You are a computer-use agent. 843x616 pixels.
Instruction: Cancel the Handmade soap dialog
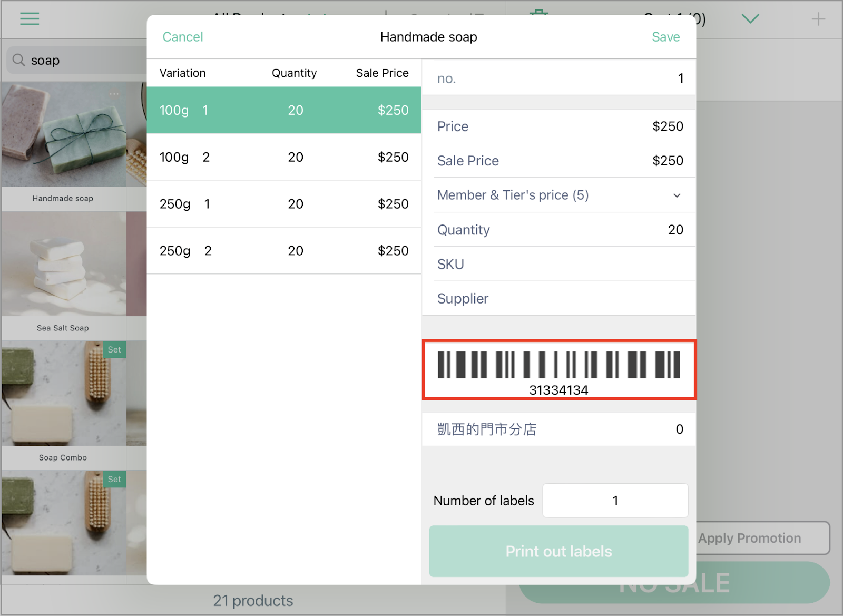pyautogui.click(x=182, y=37)
